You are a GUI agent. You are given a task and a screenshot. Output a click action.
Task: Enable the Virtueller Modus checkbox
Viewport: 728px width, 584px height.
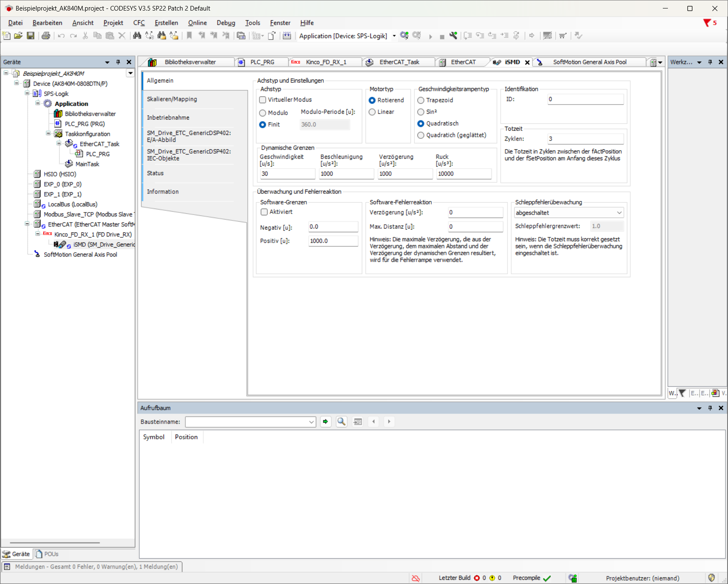(262, 100)
